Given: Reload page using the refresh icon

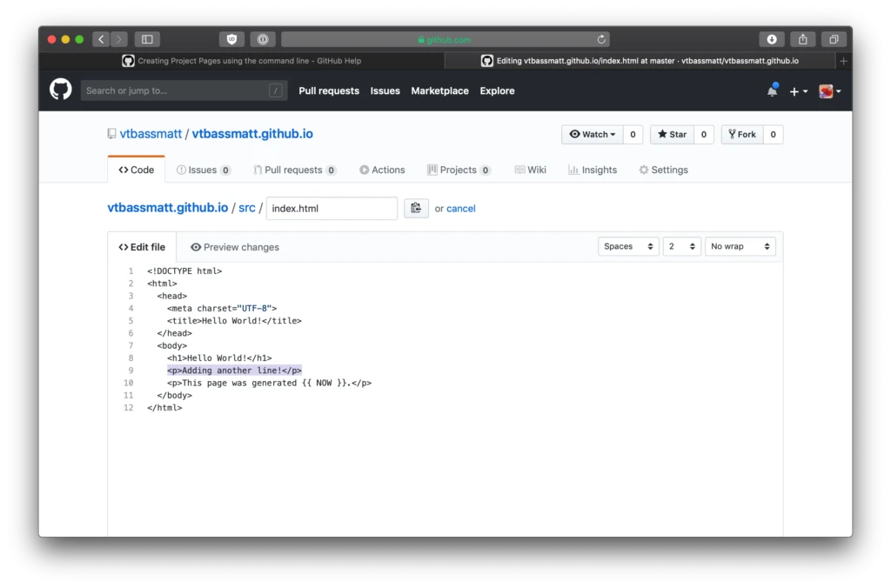Looking at the screenshot, I should click(601, 39).
